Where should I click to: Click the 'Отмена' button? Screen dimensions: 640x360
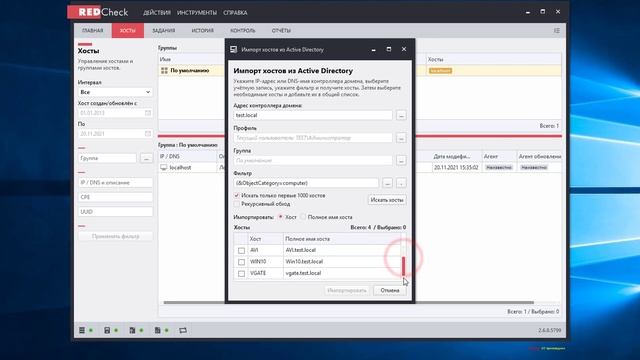(390, 290)
